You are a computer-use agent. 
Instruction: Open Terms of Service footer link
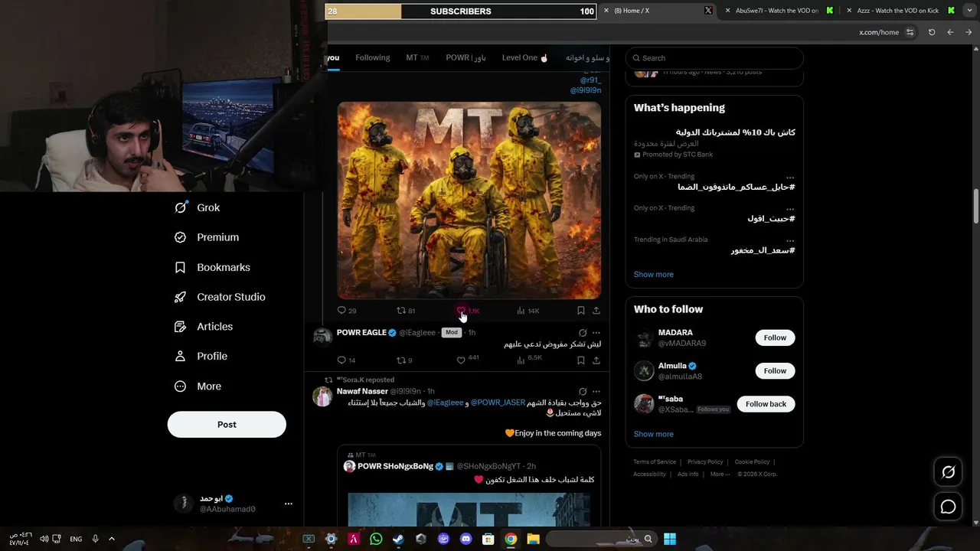click(655, 462)
